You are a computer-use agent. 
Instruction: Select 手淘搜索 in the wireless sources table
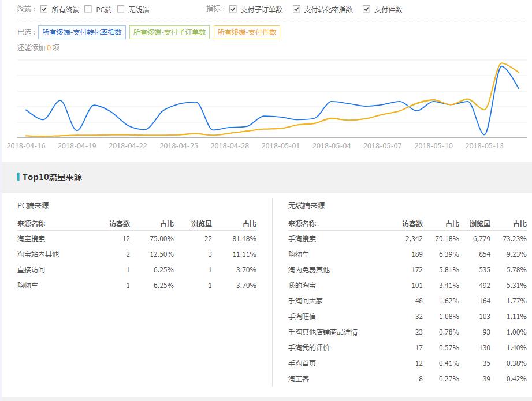(x=303, y=238)
